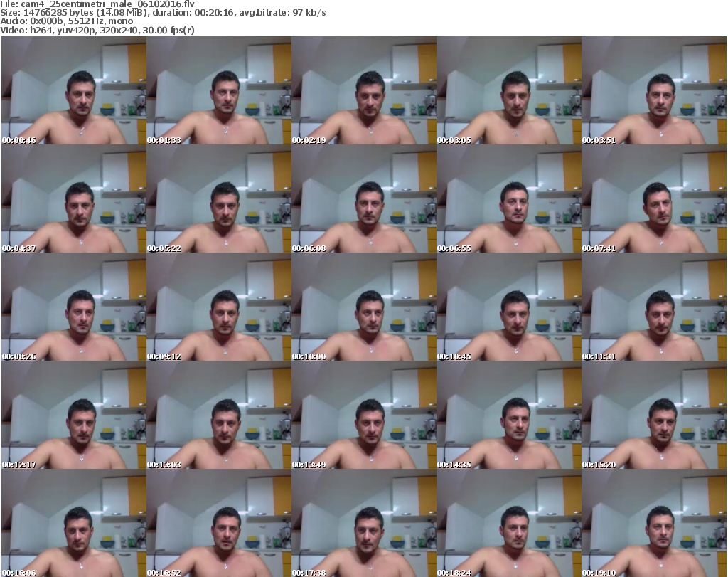Select the thumbnail frame stamped 00:01:33
This screenshot has height=577, width=728.
219,90
